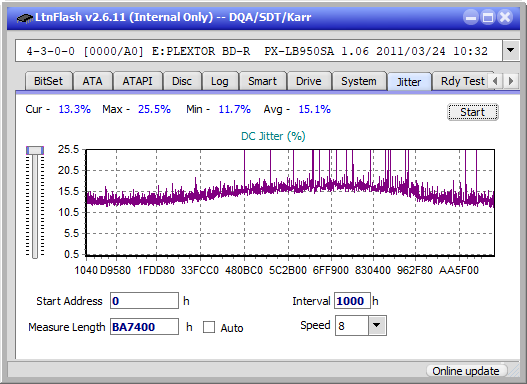Maximize the LtnFlash window
Image resolution: width=527 pixels, height=384 pixels.
coord(488,17)
